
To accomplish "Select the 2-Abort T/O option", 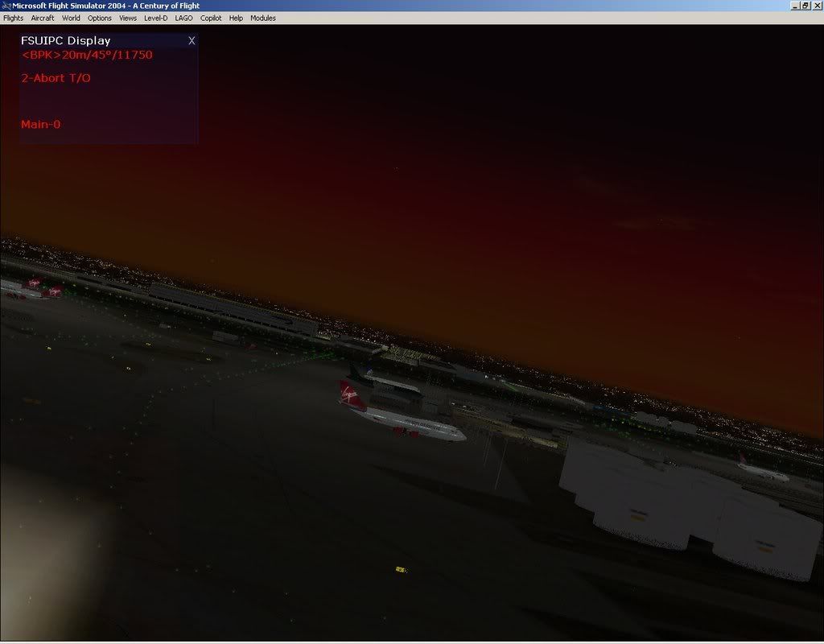I will click(56, 78).
